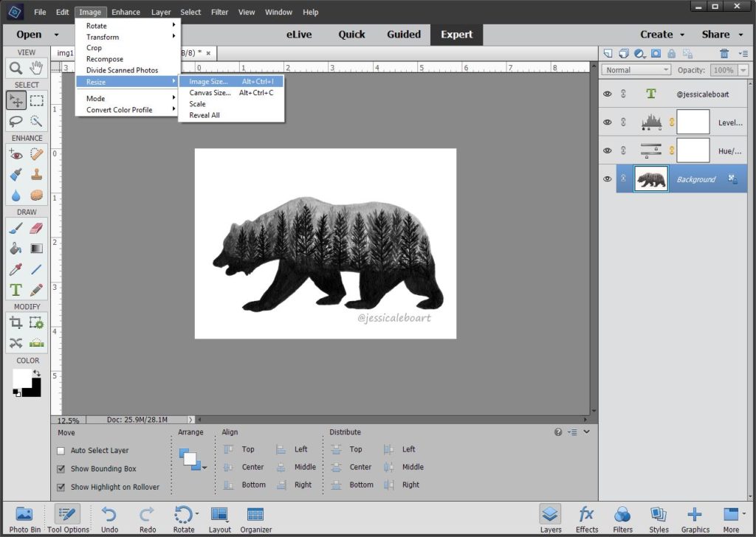Screen dimensions: 756x537
Task: Open the Organizer
Action: 255,519
